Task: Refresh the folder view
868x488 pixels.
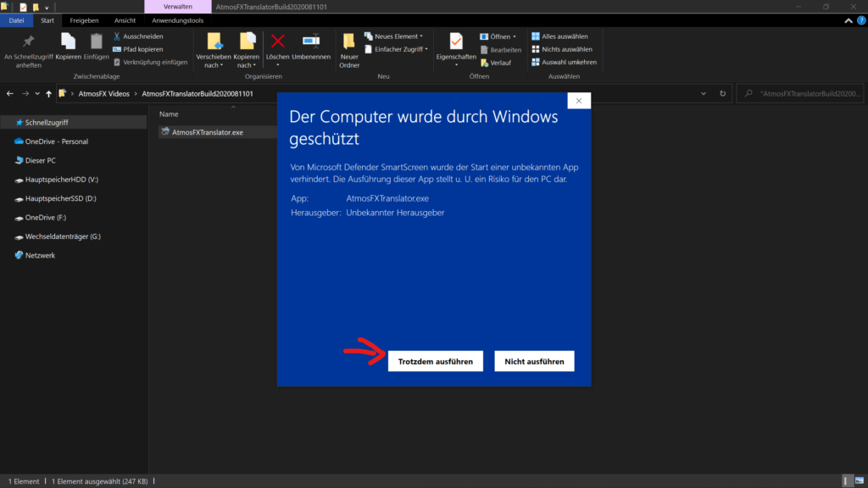Action: [x=722, y=93]
